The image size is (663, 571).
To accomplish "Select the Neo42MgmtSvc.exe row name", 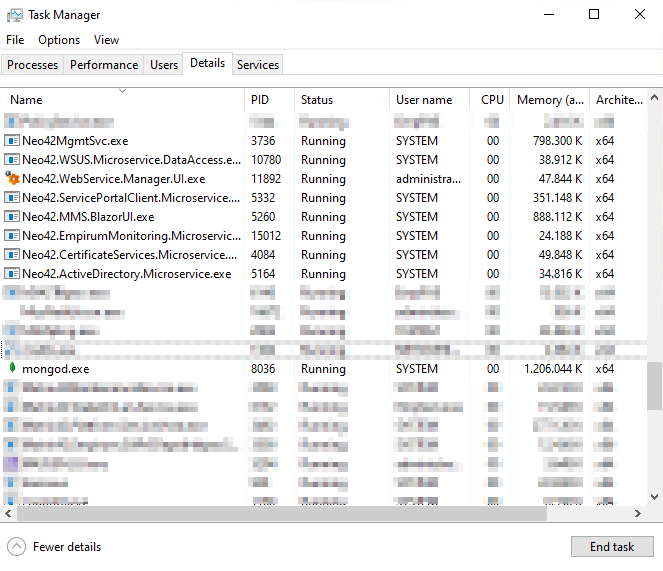I will 75,141.
